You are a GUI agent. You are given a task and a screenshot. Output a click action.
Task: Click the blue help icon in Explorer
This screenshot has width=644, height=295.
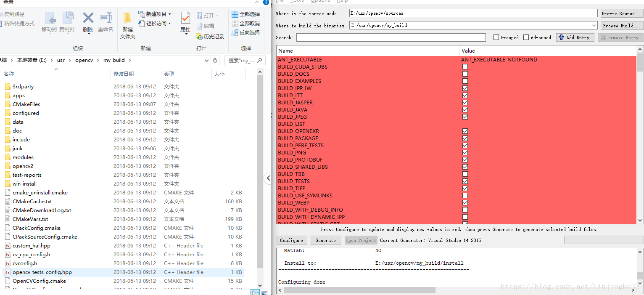pos(266,2)
